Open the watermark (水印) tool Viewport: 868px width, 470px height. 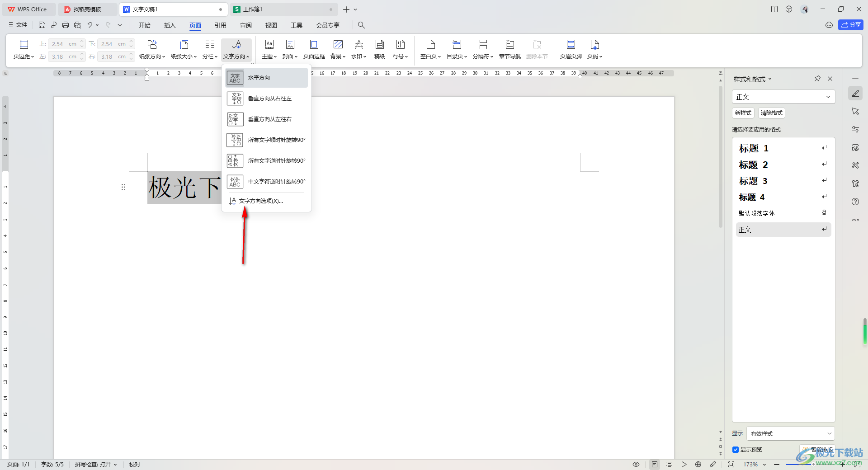click(x=359, y=49)
